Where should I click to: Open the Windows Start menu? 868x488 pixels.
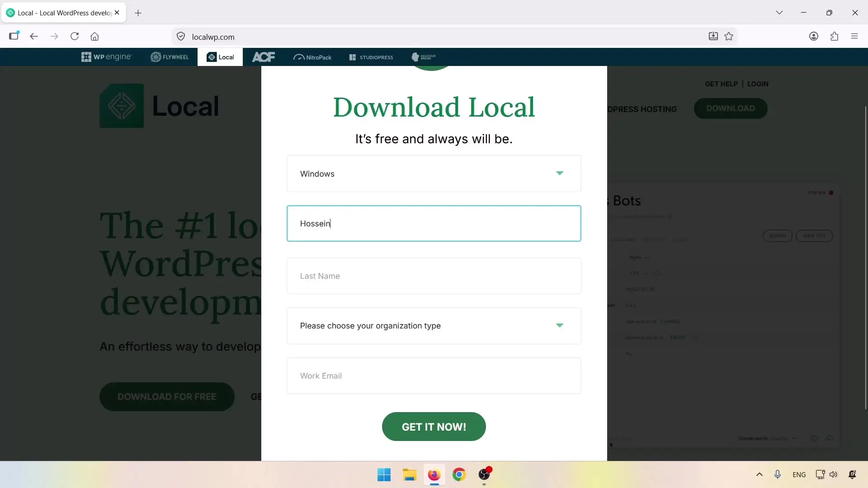coord(384,475)
